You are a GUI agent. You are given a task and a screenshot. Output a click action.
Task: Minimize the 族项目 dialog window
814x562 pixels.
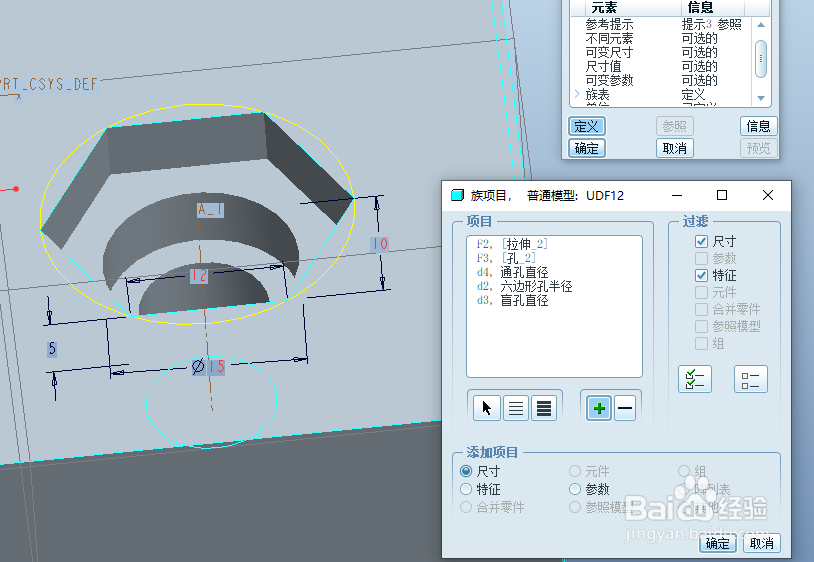(x=677, y=195)
